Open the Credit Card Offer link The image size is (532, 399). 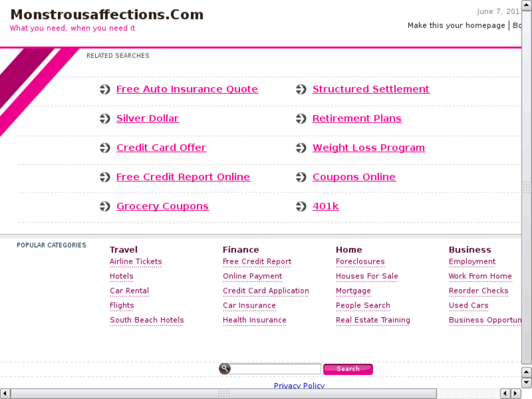tap(161, 148)
